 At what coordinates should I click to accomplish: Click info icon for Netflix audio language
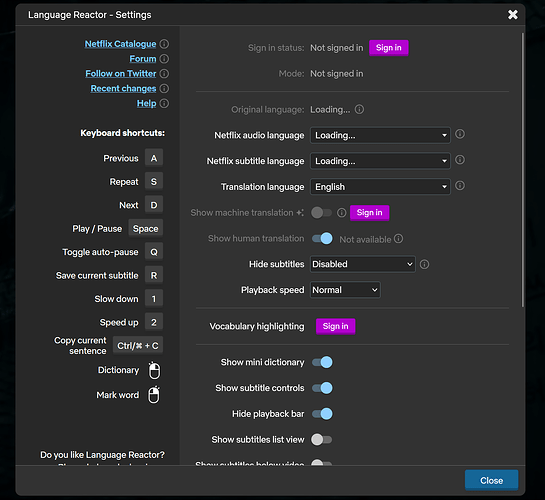point(460,134)
